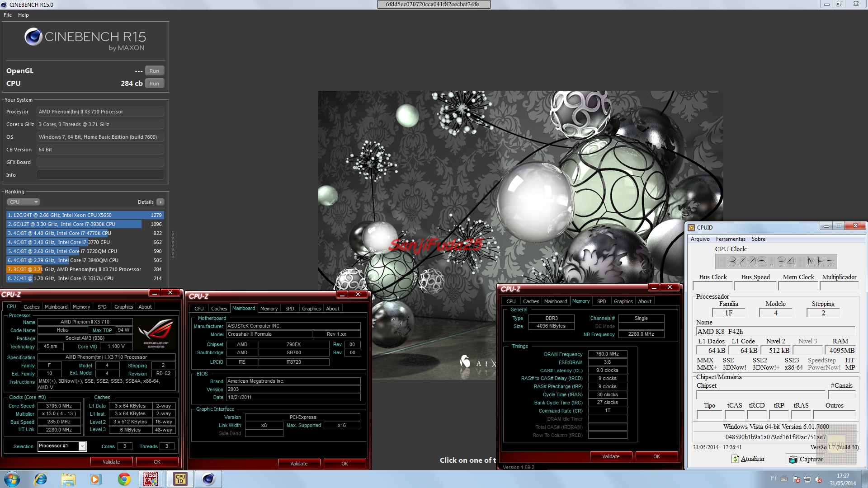Select ranking row Core i7-4770K CPU
Viewport: 868px width, 488px height.
[x=85, y=233]
